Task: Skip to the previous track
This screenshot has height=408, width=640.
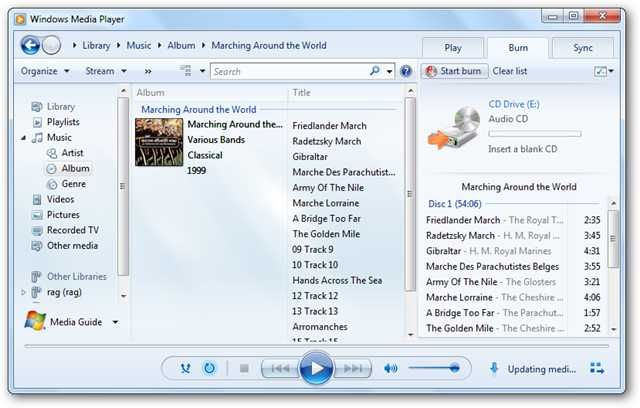Action: [x=280, y=369]
